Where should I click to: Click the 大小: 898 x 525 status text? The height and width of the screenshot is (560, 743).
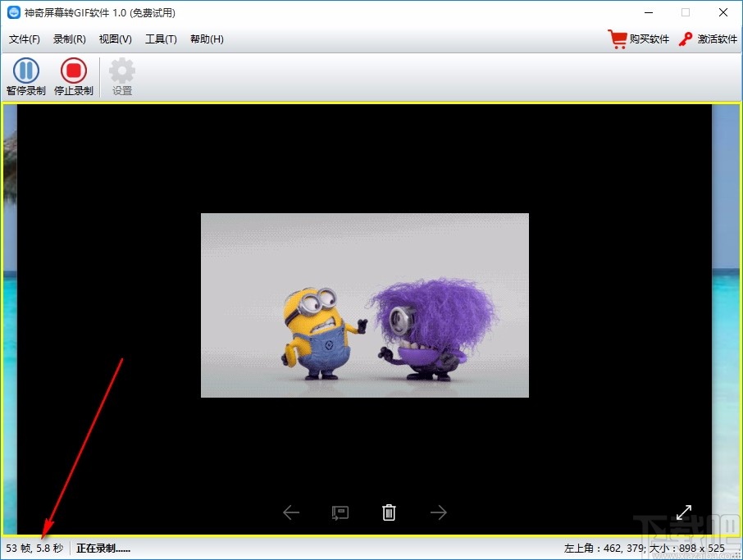coord(686,549)
